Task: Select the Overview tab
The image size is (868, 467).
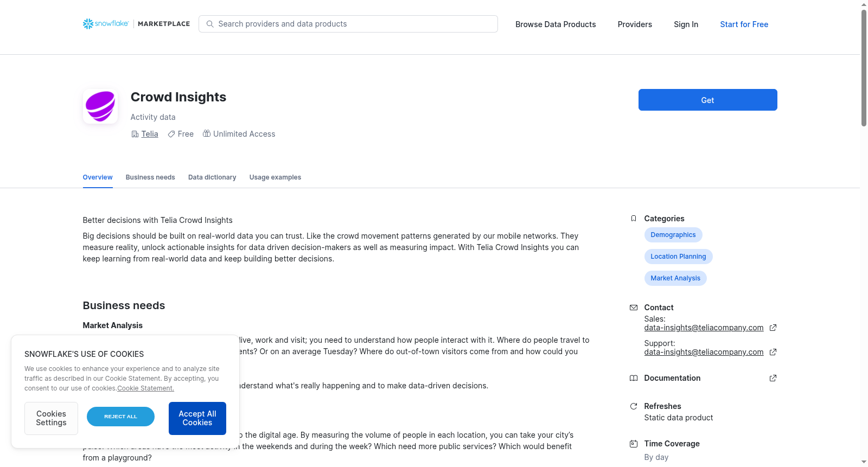Action: (x=98, y=177)
